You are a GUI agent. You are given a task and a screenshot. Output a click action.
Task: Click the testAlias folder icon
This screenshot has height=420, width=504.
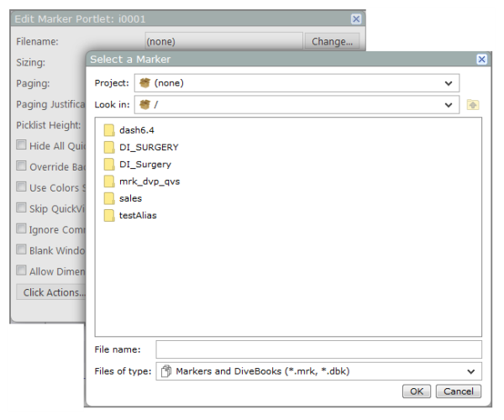tap(109, 215)
